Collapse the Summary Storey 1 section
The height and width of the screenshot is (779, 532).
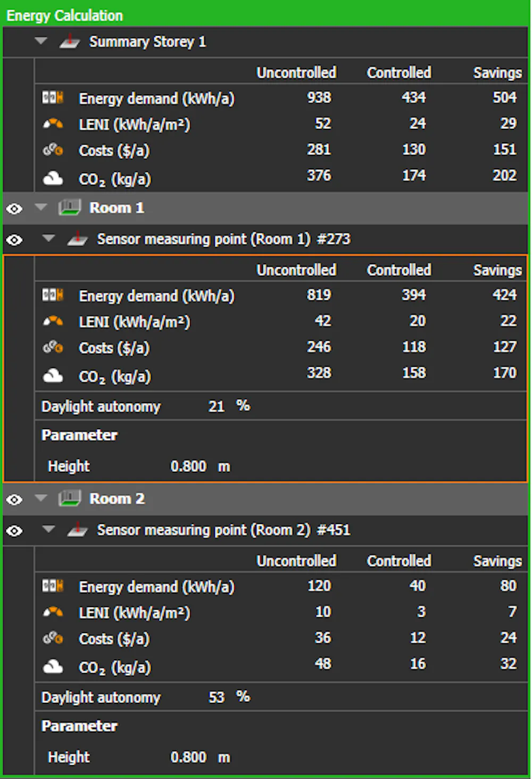[41, 40]
